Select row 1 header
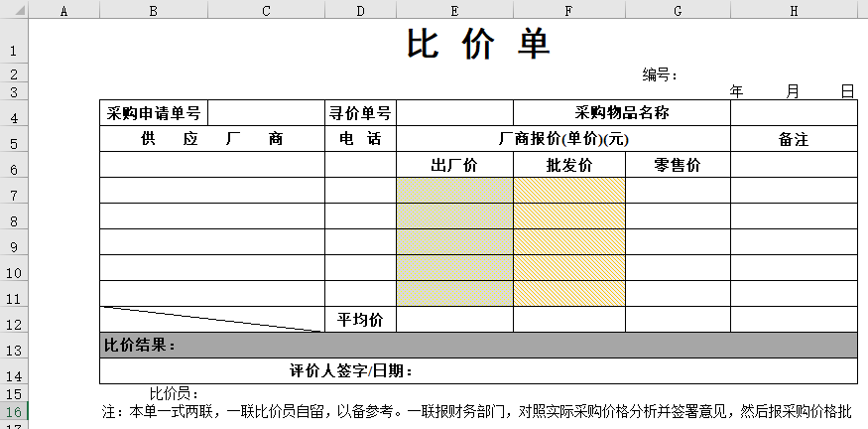 click(x=14, y=50)
